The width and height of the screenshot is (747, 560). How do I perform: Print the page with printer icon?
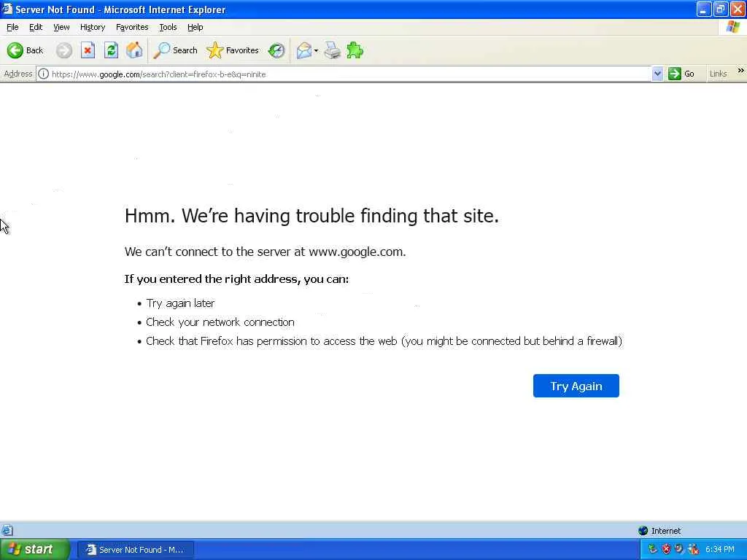tap(333, 50)
